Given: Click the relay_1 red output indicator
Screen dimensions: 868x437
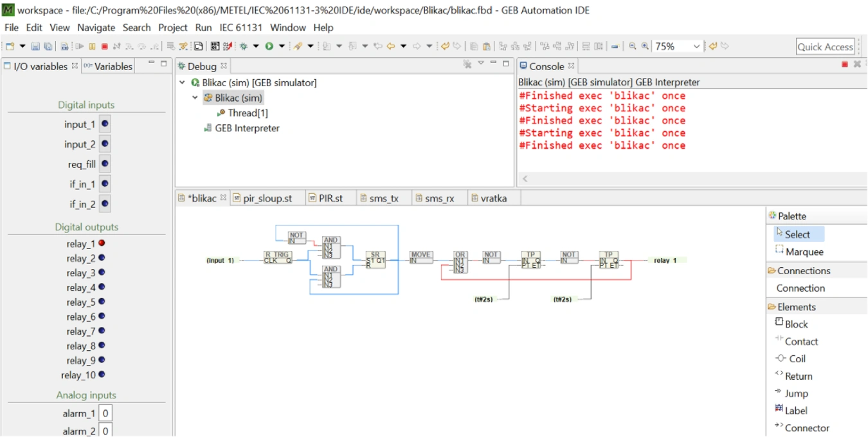Looking at the screenshot, I should [102, 243].
